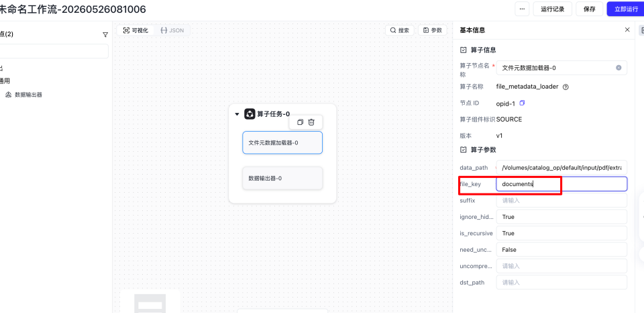Viewport: 644px width, 313px height.
Task: Click the 保存 save button
Action: (x=590, y=9)
